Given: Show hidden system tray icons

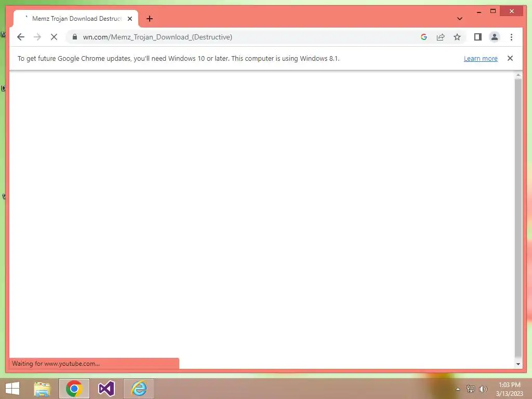Looking at the screenshot, I should (x=458, y=389).
